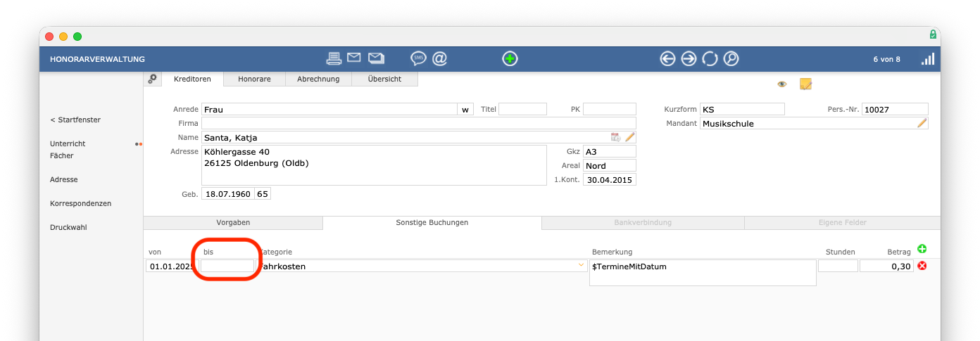The width and height of the screenshot is (980, 341).
Task: Click the circular refresh icon
Action: click(710, 59)
